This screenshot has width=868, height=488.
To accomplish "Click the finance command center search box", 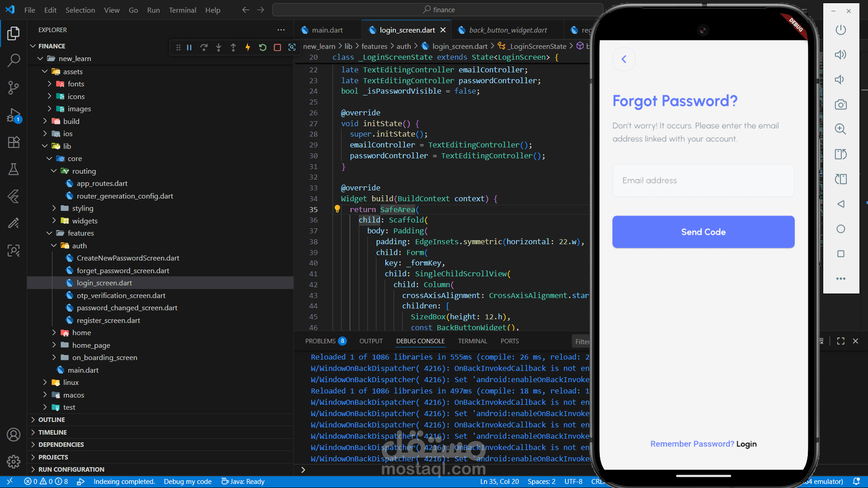I will pos(438,10).
